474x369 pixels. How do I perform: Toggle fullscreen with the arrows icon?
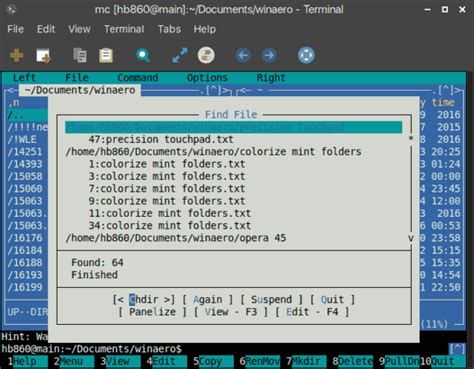click(x=180, y=55)
